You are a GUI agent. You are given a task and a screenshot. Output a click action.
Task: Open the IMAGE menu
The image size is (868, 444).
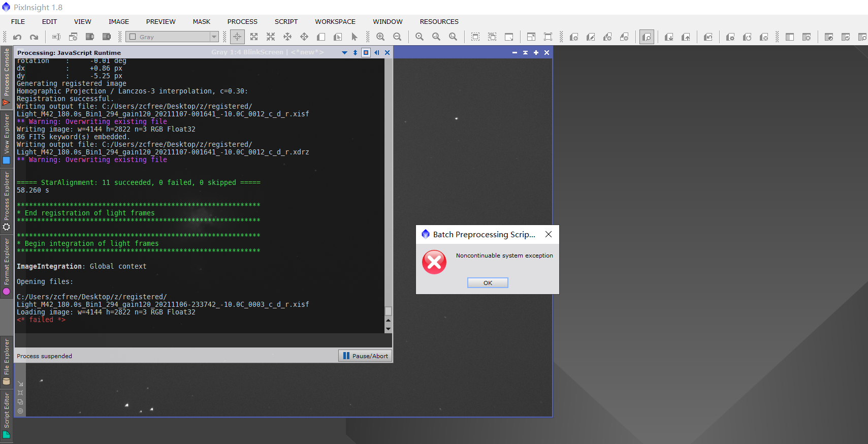pos(118,21)
